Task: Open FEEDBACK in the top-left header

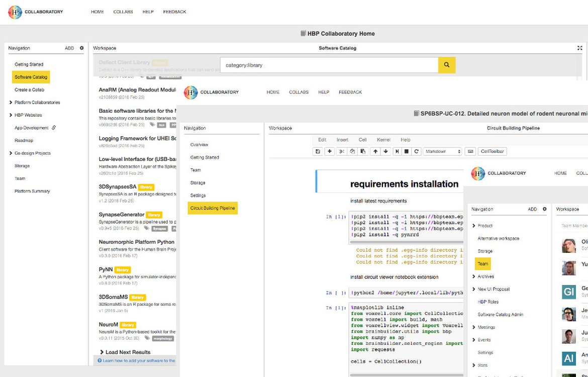Action: point(175,12)
